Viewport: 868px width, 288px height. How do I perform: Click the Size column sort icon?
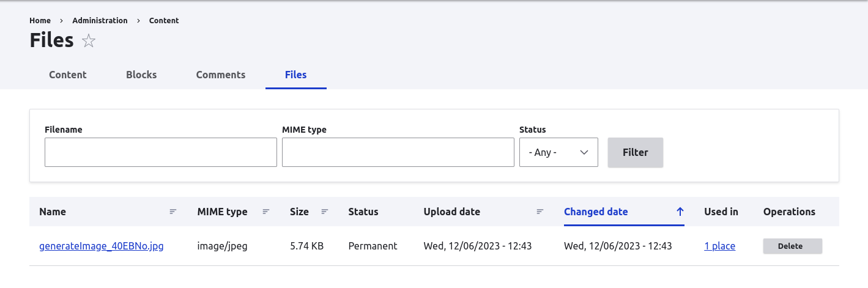[x=325, y=212]
